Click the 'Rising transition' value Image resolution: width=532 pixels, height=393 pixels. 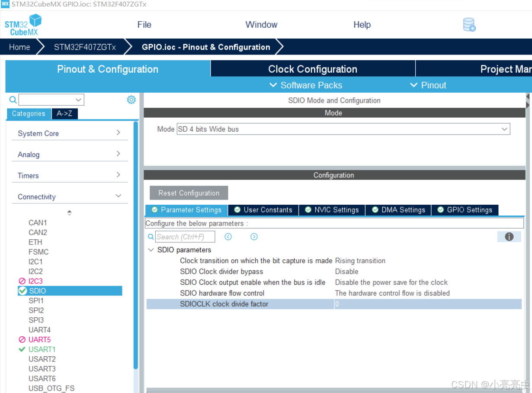(360, 261)
